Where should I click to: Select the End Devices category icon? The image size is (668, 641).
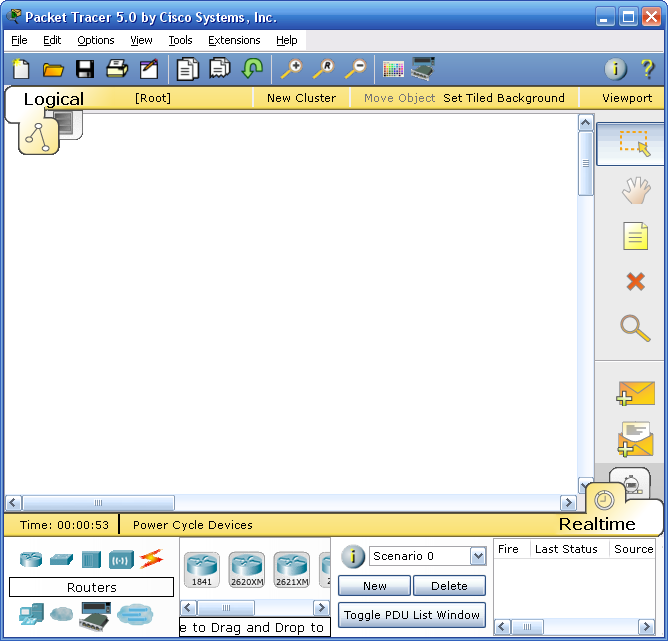pos(32,614)
